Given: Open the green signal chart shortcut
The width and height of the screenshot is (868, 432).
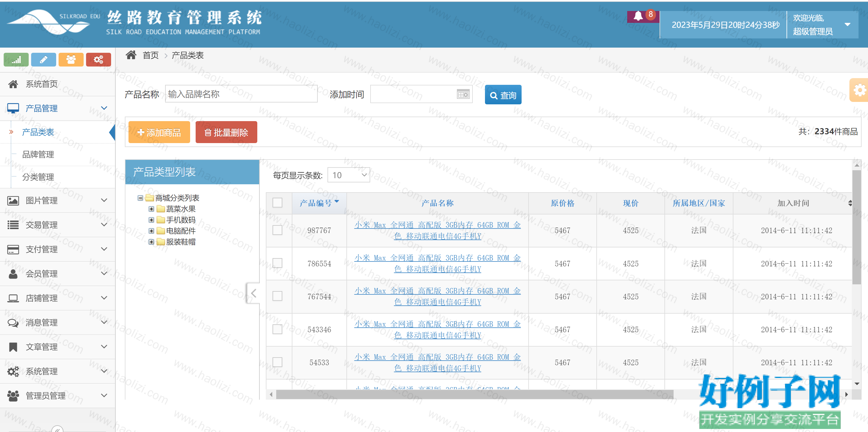Looking at the screenshot, I should point(16,59).
